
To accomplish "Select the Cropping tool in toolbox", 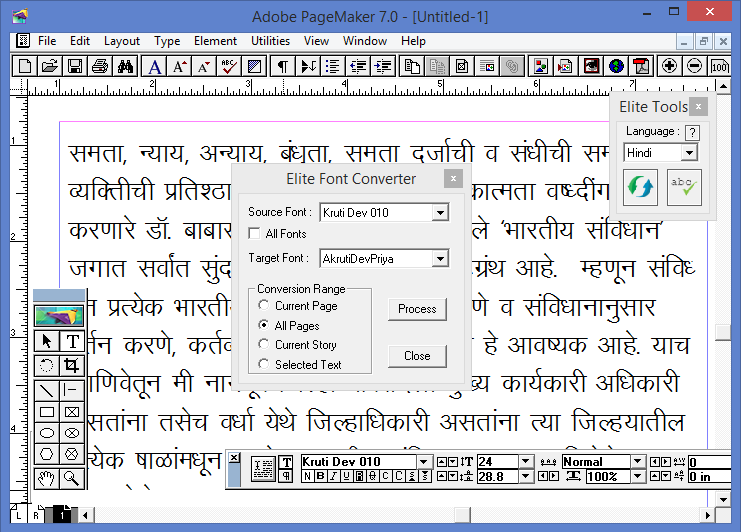I will (x=72, y=365).
